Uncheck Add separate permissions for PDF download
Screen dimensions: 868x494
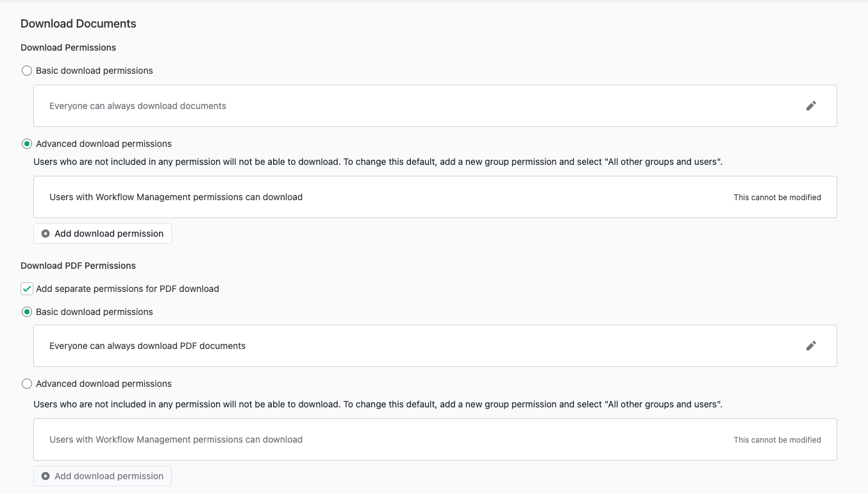pos(27,289)
